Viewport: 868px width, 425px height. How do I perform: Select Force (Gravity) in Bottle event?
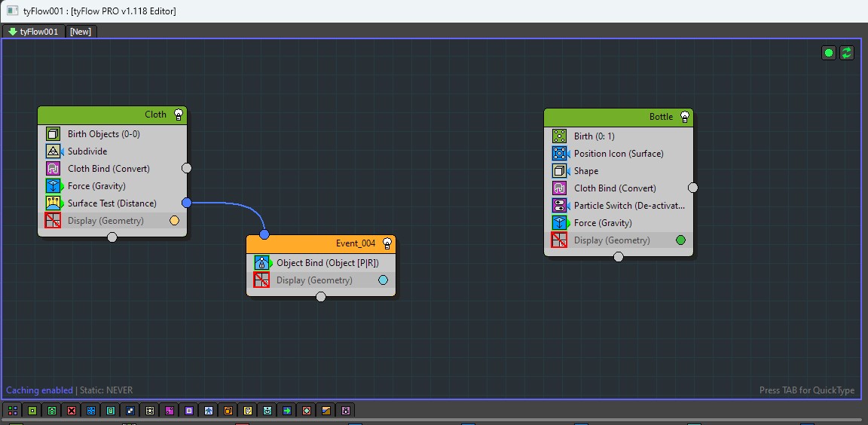(x=603, y=223)
